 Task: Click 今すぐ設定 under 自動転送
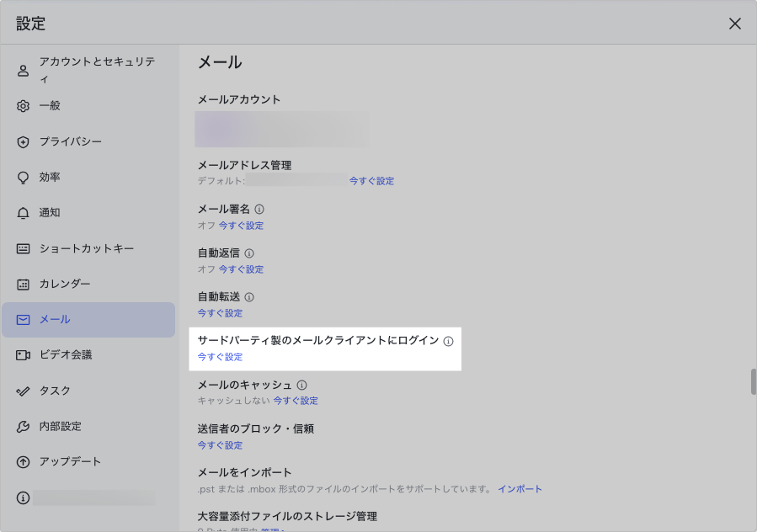coord(220,313)
